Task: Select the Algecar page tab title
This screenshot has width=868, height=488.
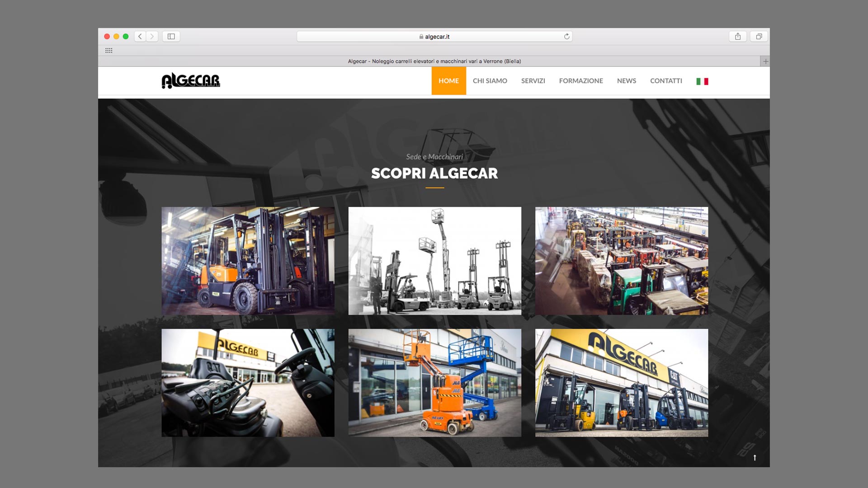Action: [x=434, y=61]
